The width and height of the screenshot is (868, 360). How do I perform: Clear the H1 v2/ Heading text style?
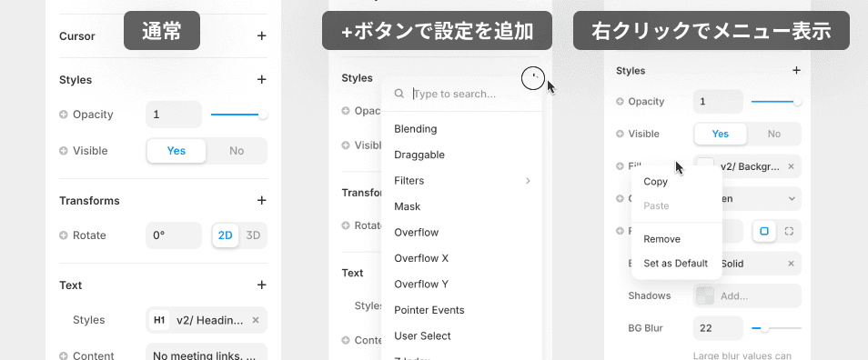[x=255, y=320]
